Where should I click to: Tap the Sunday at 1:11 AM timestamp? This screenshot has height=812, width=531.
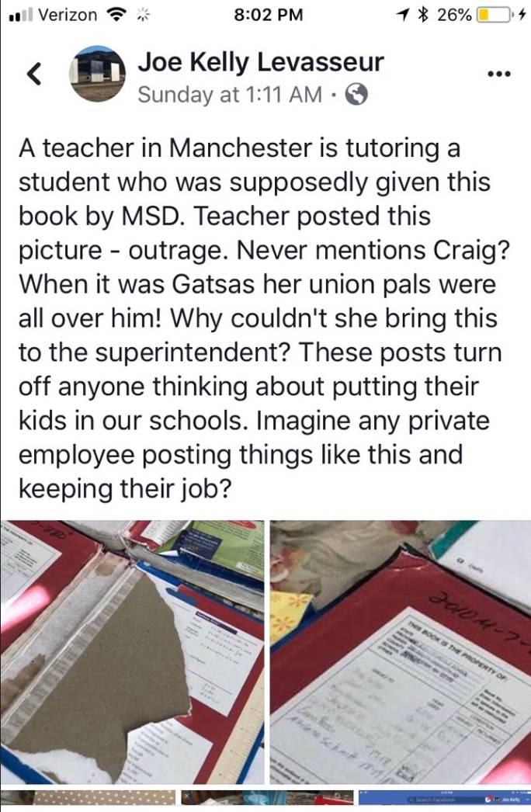[x=230, y=95]
